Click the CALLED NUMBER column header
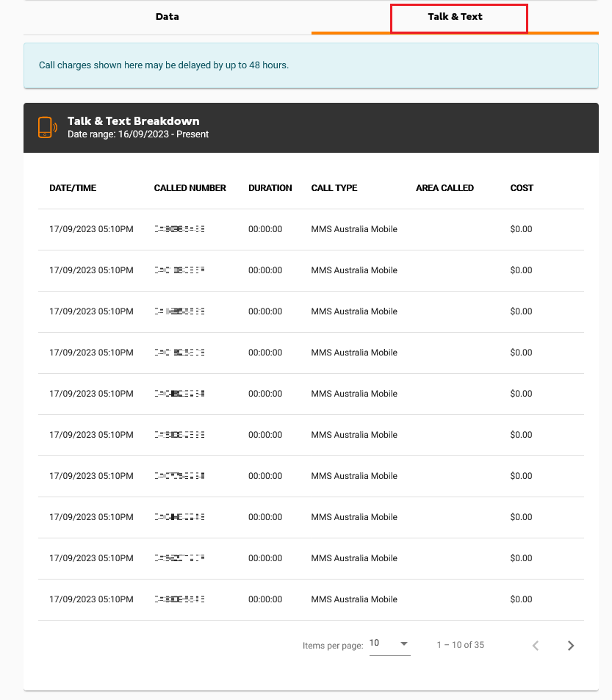 pos(190,188)
